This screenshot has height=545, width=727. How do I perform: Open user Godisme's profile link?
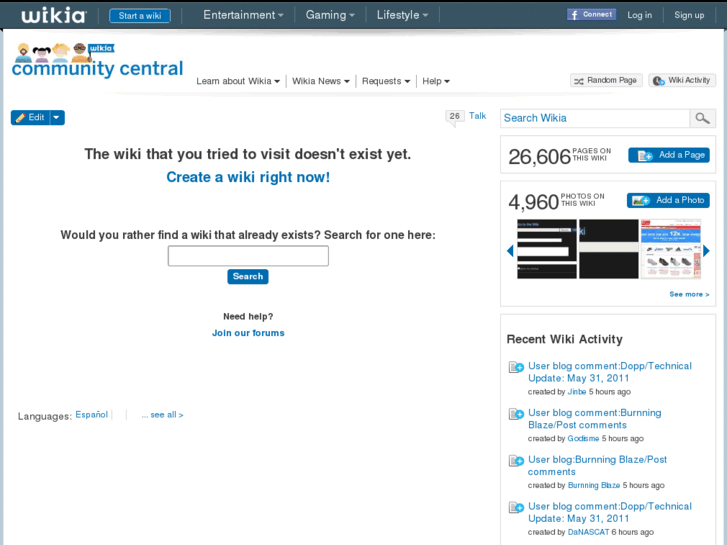point(583,439)
